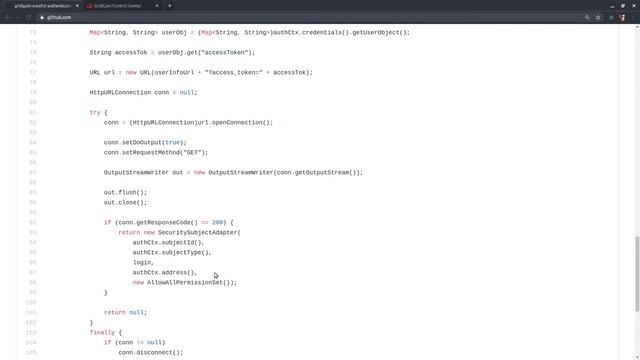This screenshot has width=640, height=360.
Task: Click the 'out.close();' line
Action: [125, 202]
